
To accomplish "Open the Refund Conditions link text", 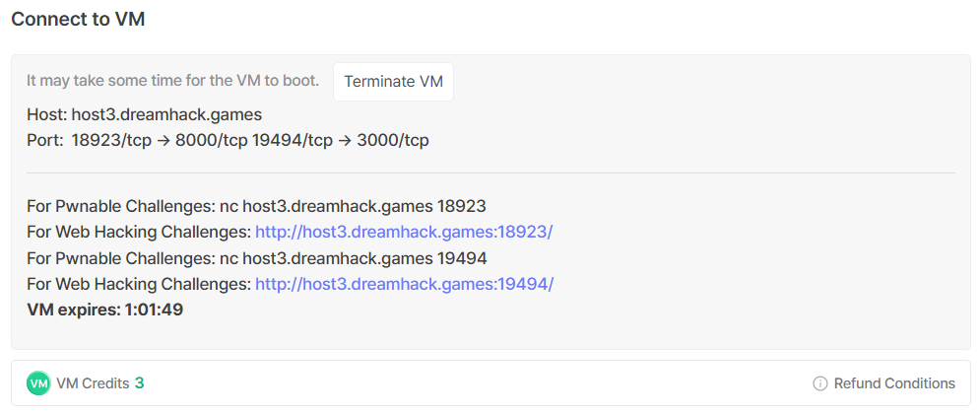I will pos(894,383).
